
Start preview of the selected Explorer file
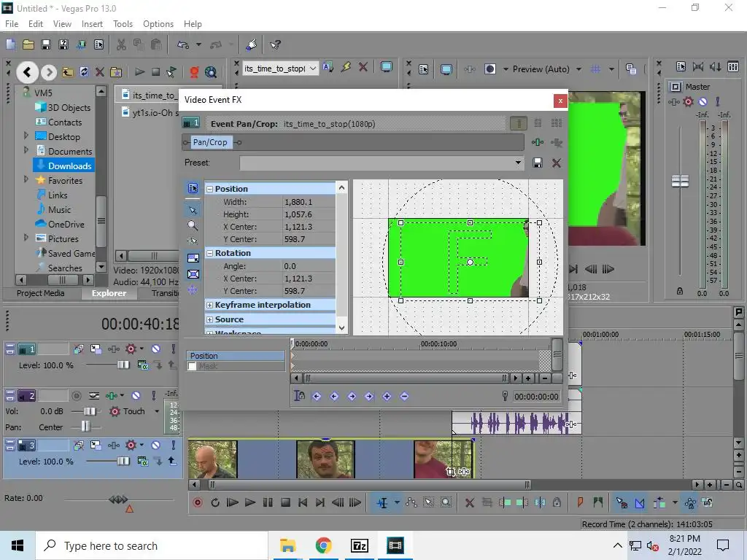point(139,72)
